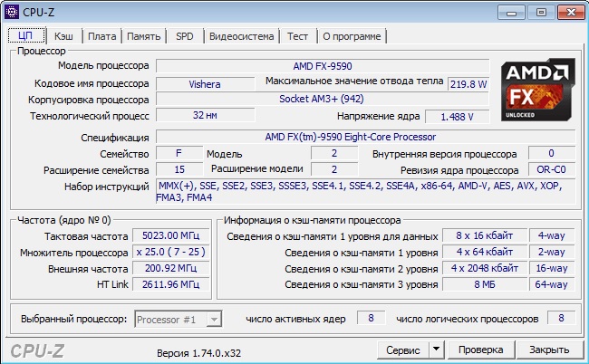This screenshot has height=364, width=589.
Task: Click the 4-way associativity value
Action: coord(552,235)
